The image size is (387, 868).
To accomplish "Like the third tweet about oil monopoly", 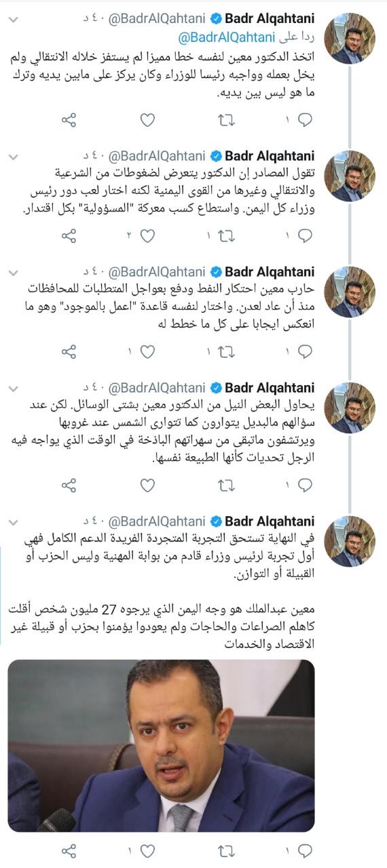I will click(147, 352).
